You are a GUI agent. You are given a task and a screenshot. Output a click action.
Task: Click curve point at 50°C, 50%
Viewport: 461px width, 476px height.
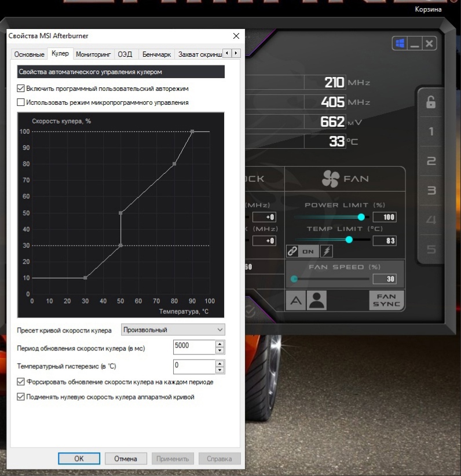coord(120,213)
